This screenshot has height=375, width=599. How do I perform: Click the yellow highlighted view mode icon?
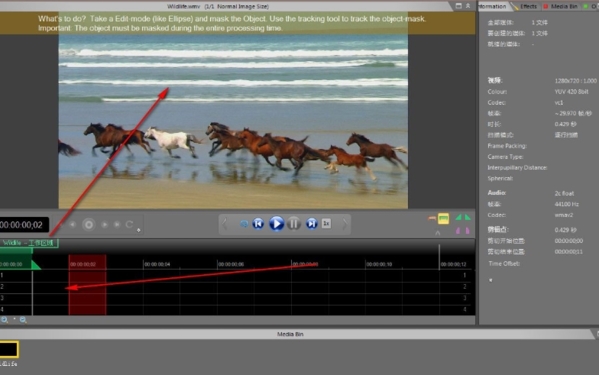[443, 218]
